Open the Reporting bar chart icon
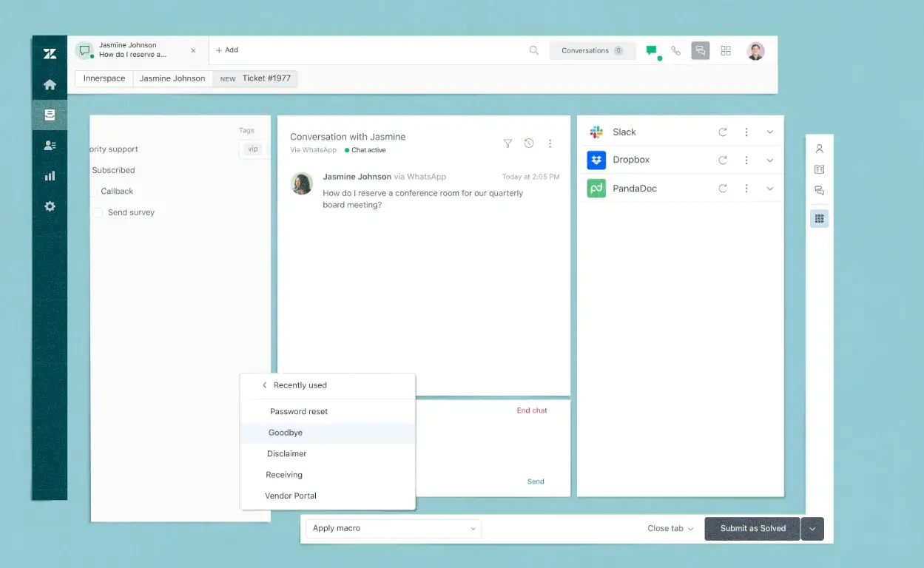The width and height of the screenshot is (924, 568). 50,176
